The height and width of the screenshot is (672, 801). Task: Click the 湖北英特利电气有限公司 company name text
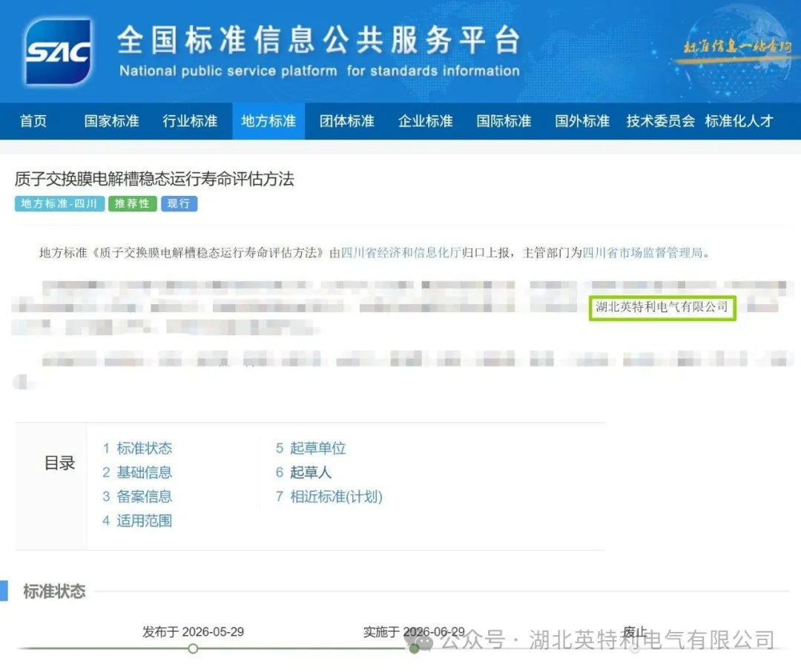(x=662, y=307)
